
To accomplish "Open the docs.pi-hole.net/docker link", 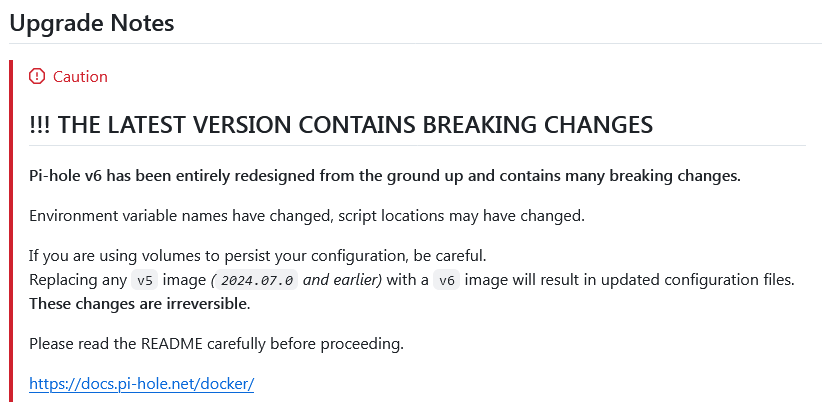I will [x=141, y=384].
